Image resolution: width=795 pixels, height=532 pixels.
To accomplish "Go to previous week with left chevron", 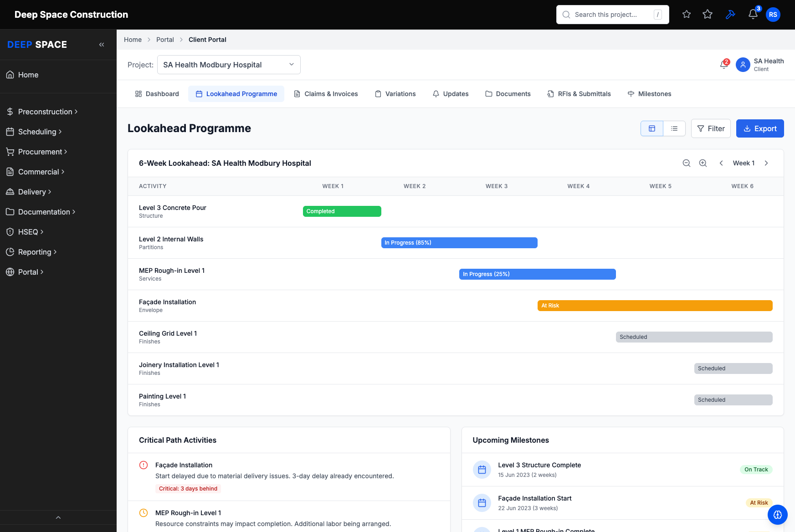I will pyautogui.click(x=721, y=163).
